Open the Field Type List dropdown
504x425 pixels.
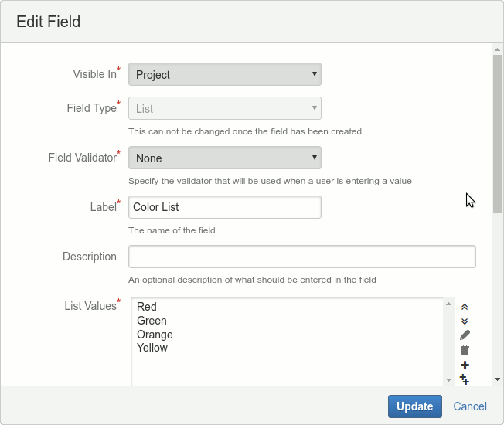click(x=224, y=109)
